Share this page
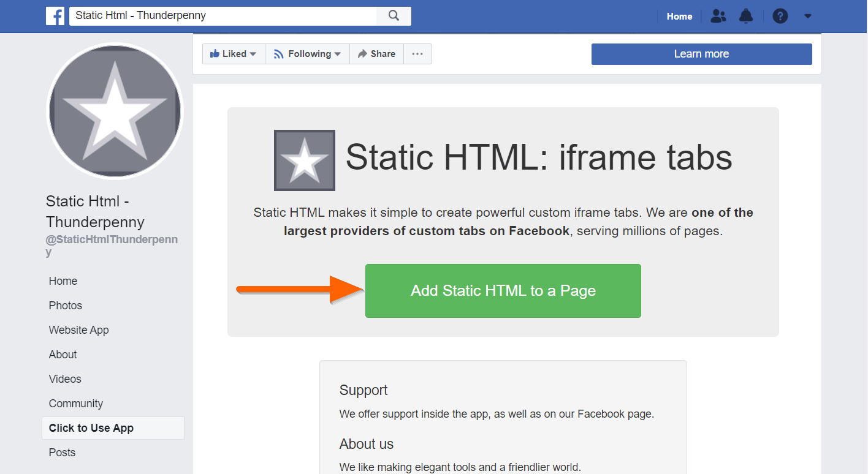 coord(376,54)
